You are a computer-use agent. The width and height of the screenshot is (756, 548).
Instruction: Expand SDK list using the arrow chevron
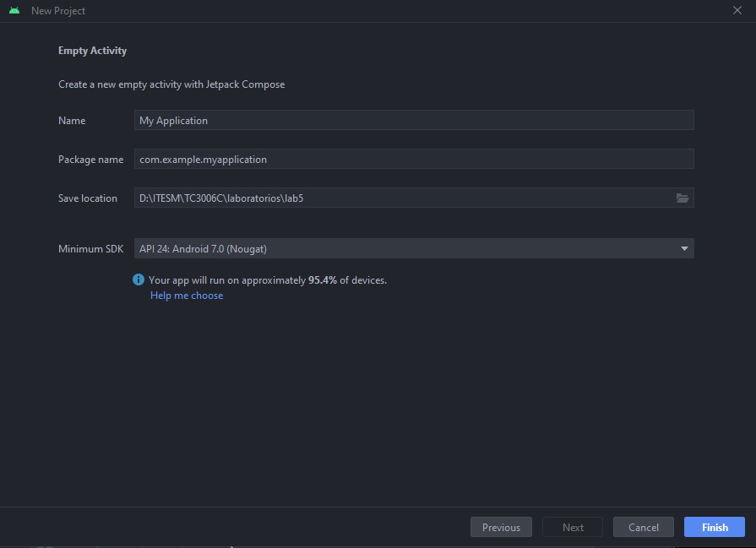(684, 248)
